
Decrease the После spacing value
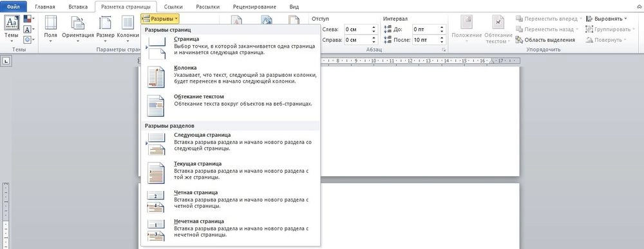point(442,43)
